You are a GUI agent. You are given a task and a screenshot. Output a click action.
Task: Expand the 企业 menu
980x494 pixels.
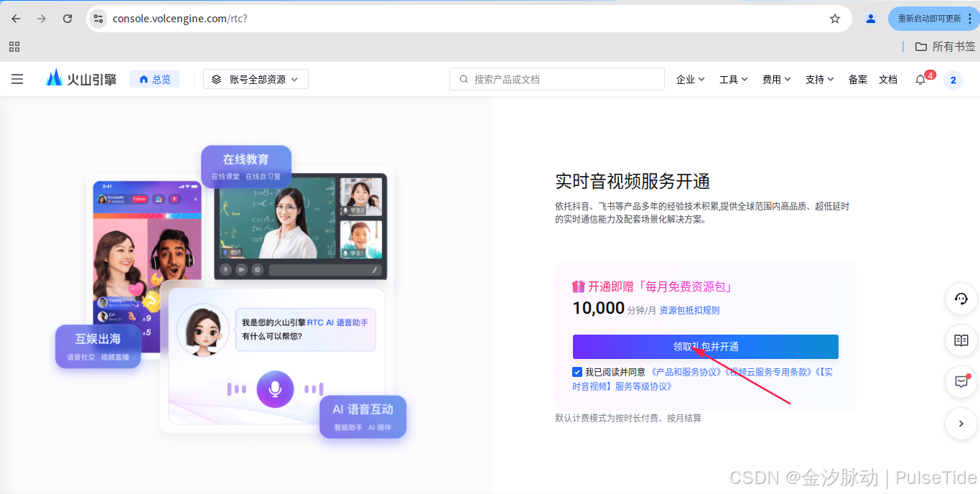(x=691, y=80)
